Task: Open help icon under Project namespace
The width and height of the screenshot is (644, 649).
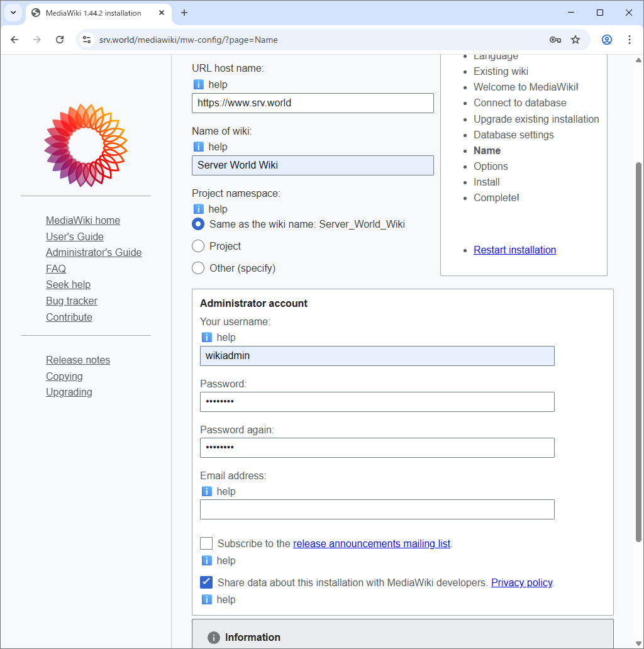Action: tap(199, 209)
